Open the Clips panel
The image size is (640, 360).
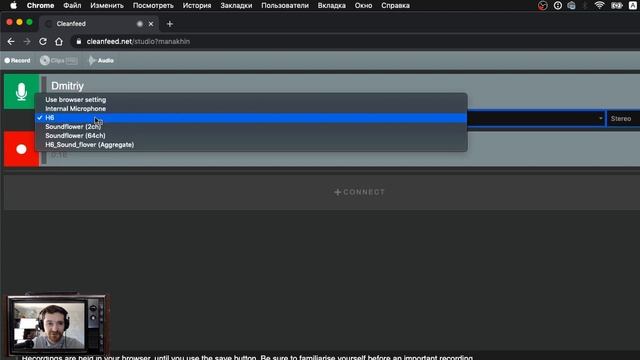click(58, 60)
